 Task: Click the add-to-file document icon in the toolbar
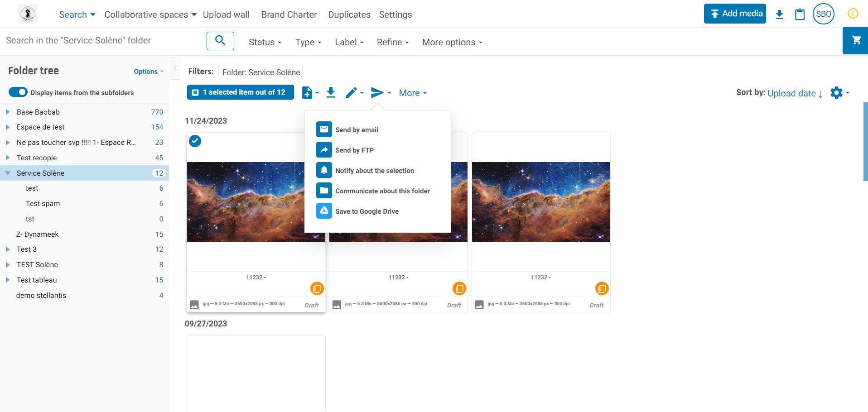click(x=307, y=92)
